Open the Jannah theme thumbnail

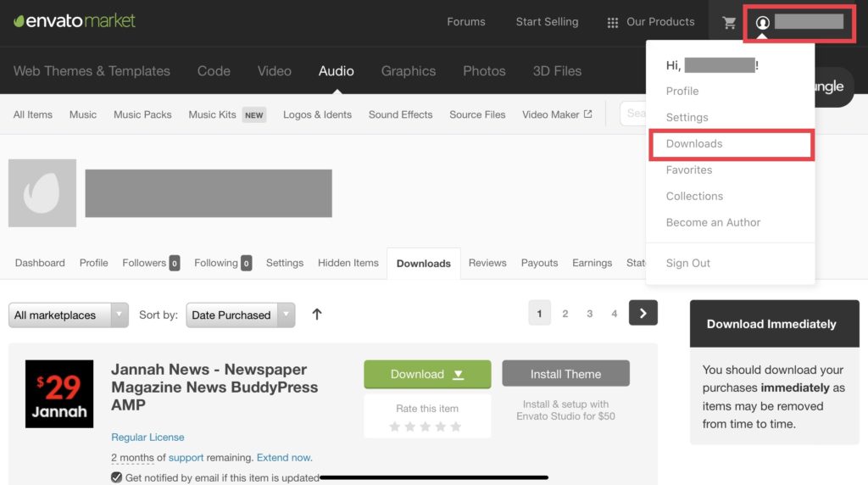[x=59, y=393]
